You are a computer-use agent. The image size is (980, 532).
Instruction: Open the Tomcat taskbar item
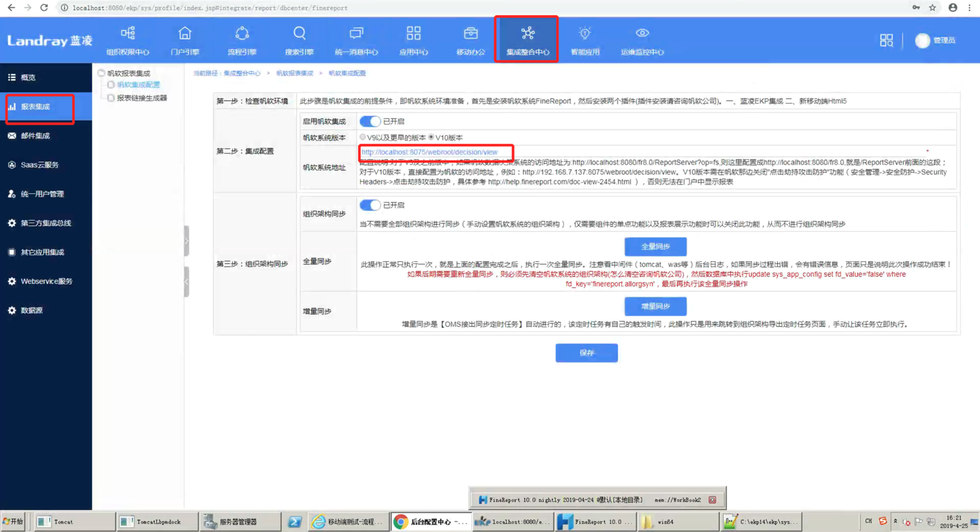coord(74,522)
